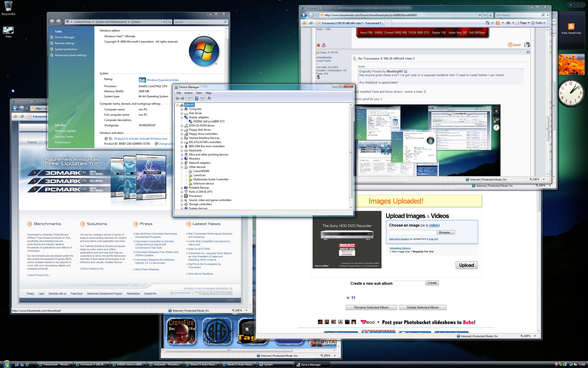Screen dimensions: 588x368
Task: Click Favorites star in Forceware forum IE window
Action: 304,23
